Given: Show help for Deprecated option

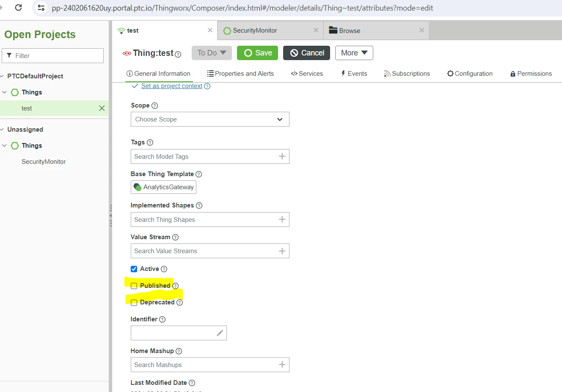Looking at the screenshot, I should coord(180,302).
